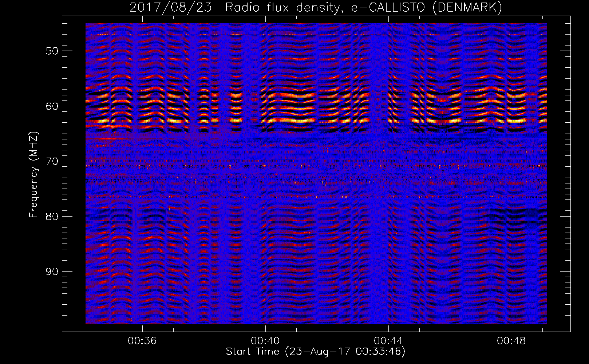The height and width of the screenshot is (364, 589).
Task: Click the 00:48 time tick label
Action: click(511, 341)
